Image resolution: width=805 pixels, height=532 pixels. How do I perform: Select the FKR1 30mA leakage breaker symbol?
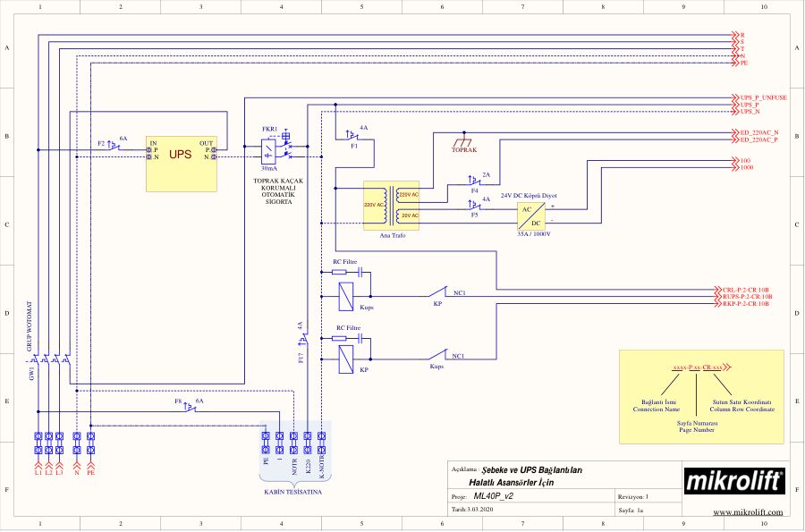point(276,149)
